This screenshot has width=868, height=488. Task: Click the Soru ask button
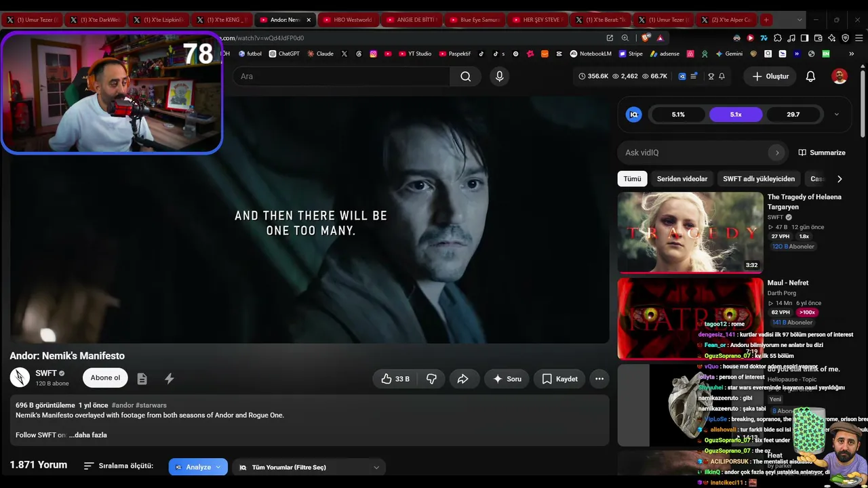507,379
